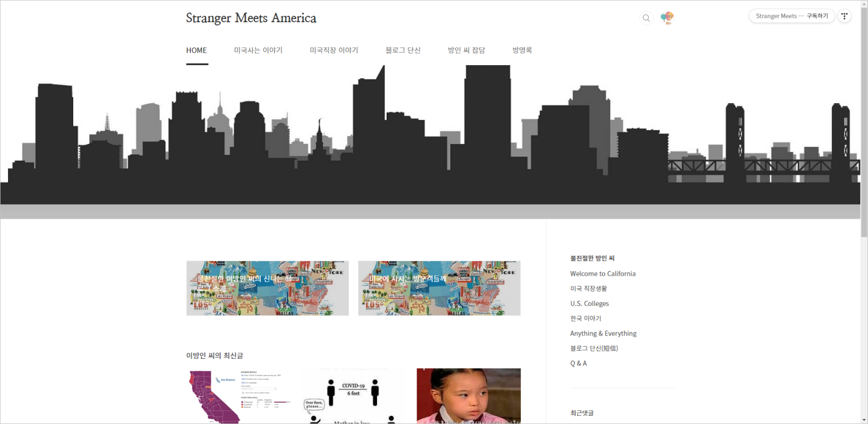Click the 불친절한 방인 씨 category heading
This screenshot has width=868, height=424.
(x=592, y=258)
